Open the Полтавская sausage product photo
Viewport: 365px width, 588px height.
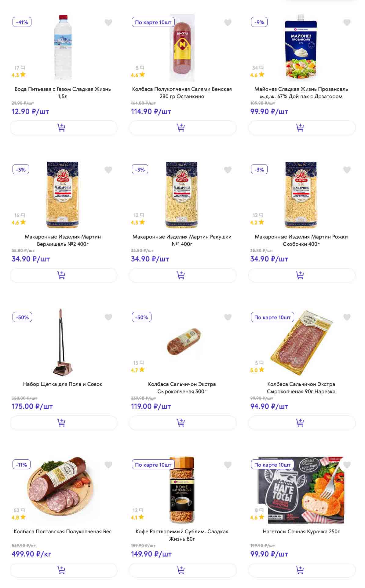(60, 489)
